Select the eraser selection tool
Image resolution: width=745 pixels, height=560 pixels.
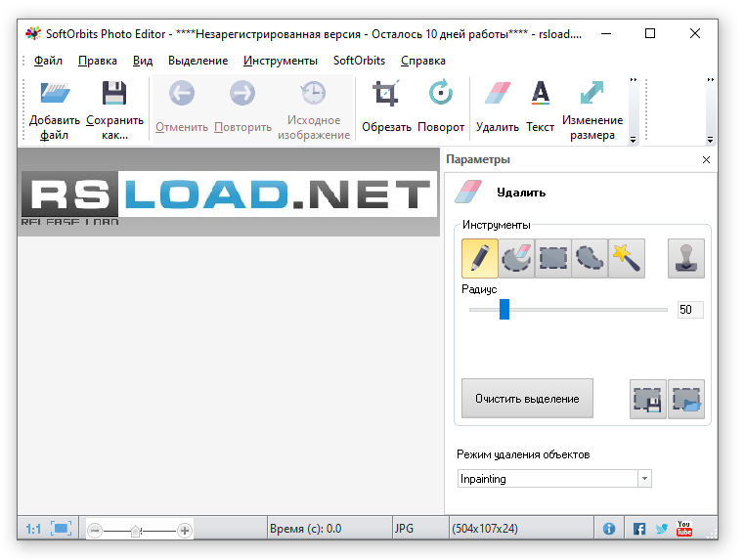pyautogui.click(x=516, y=258)
